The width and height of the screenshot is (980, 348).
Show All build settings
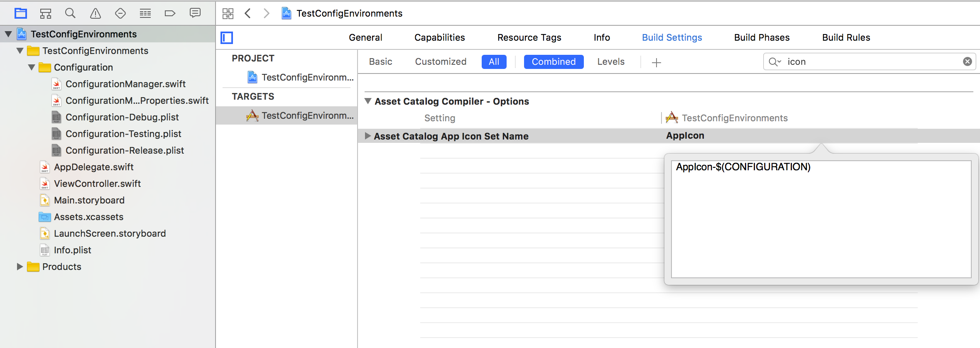(x=494, y=62)
